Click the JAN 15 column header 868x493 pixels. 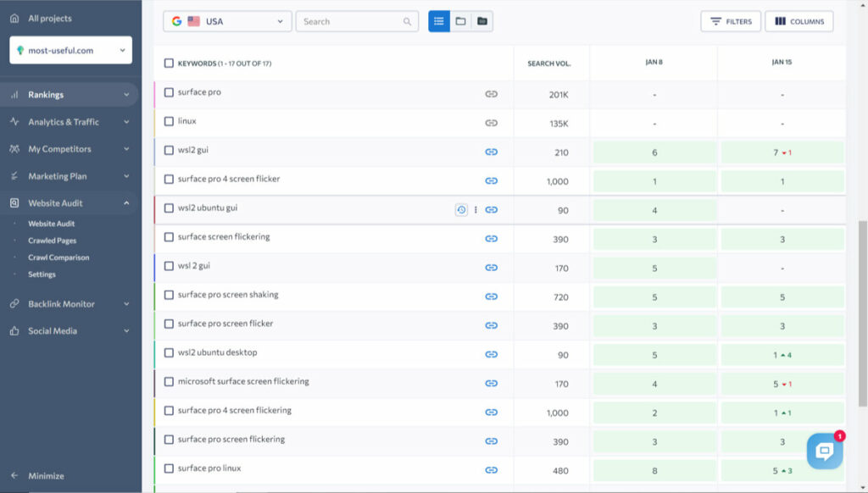coord(782,62)
